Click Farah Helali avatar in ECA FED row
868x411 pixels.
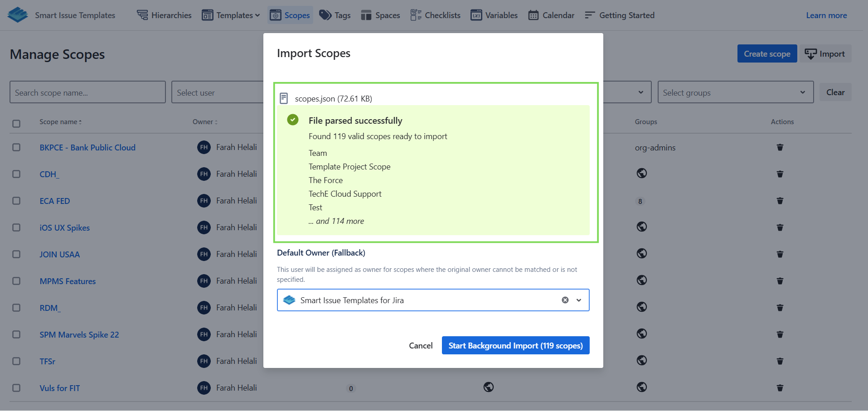(204, 201)
